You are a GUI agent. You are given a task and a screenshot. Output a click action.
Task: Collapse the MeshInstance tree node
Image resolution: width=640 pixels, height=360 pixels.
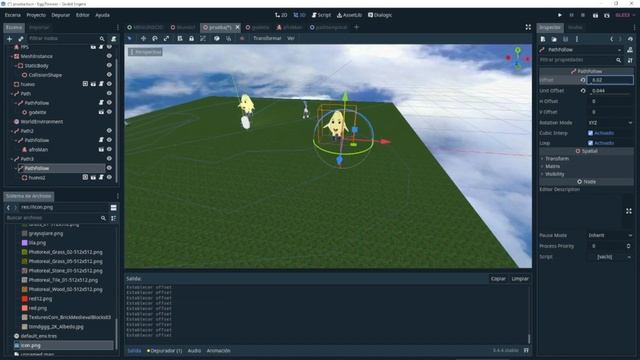point(12,56)
